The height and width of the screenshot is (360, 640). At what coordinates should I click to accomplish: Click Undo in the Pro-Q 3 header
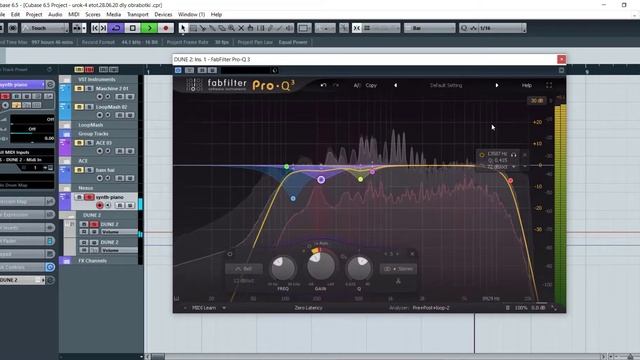pyautogui.click(x=323, y=85)
